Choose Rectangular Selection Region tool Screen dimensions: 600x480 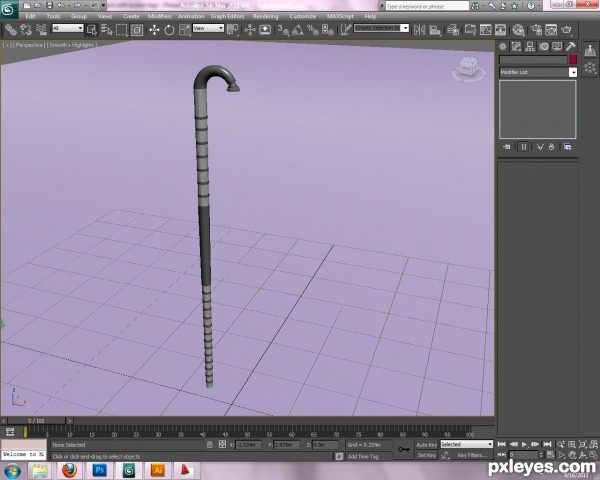[x=122, y=30]
